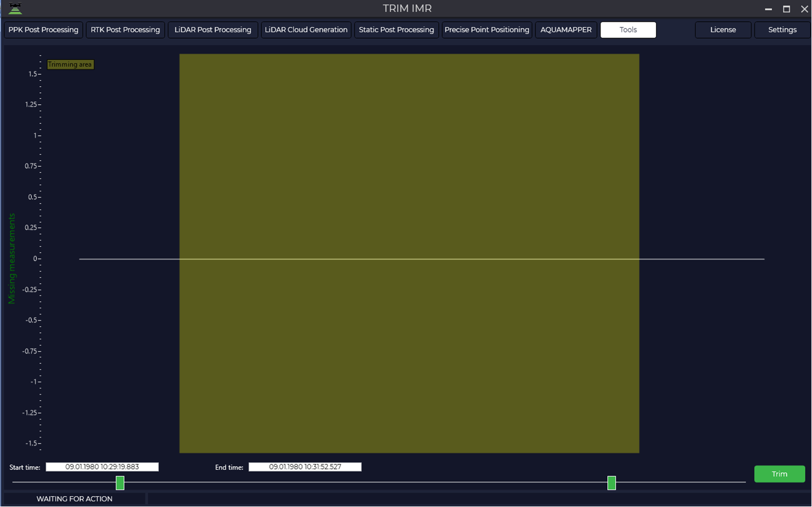Open the Settings page

coord(782,30)
